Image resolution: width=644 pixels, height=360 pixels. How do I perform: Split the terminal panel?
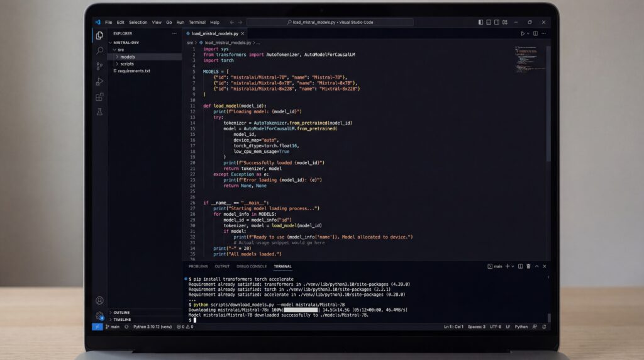520,266
